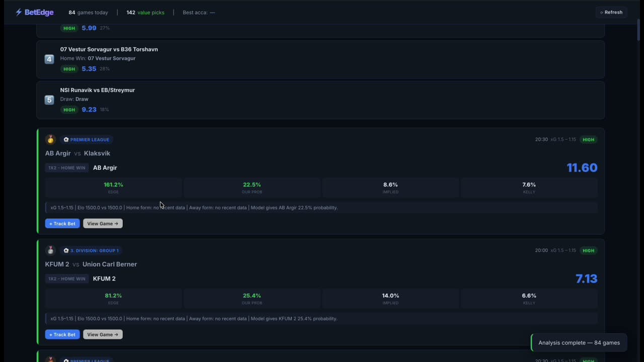Click the BetEdge lightning bolt logo icon
The image size is (644, 362).
point(19,12)
